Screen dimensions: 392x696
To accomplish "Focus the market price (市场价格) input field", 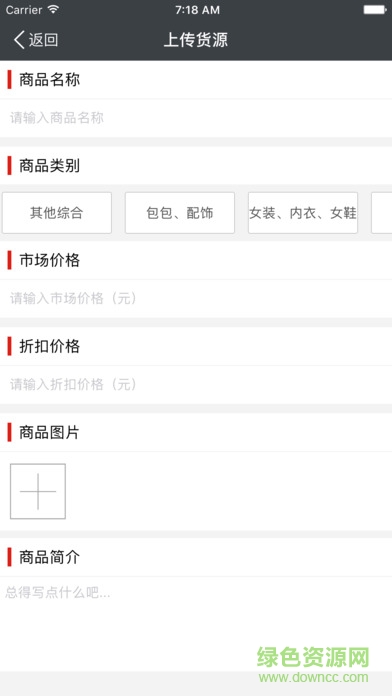I will tap(196, 298).
